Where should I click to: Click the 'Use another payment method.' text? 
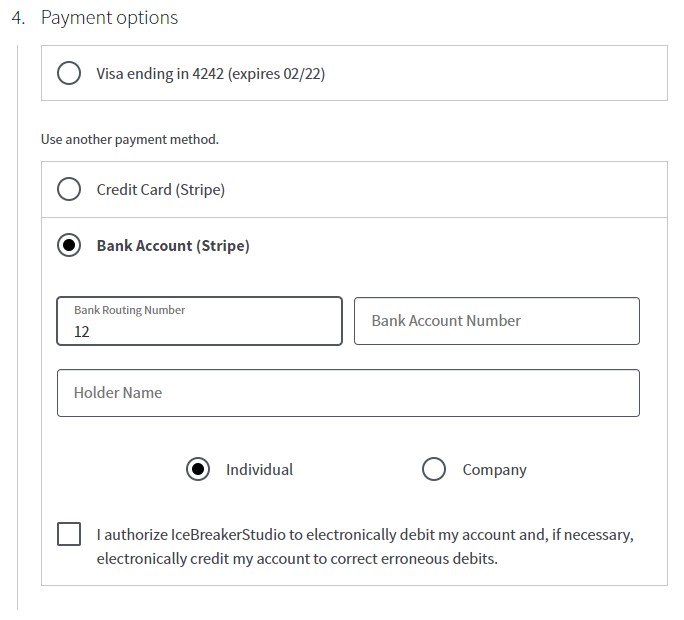129,139
